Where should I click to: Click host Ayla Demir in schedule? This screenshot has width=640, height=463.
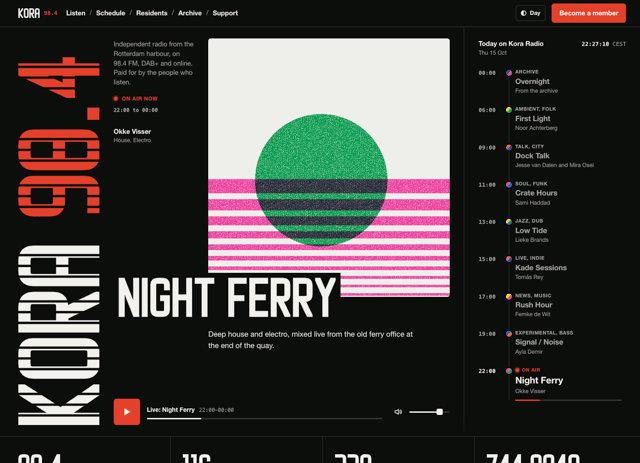529,352
